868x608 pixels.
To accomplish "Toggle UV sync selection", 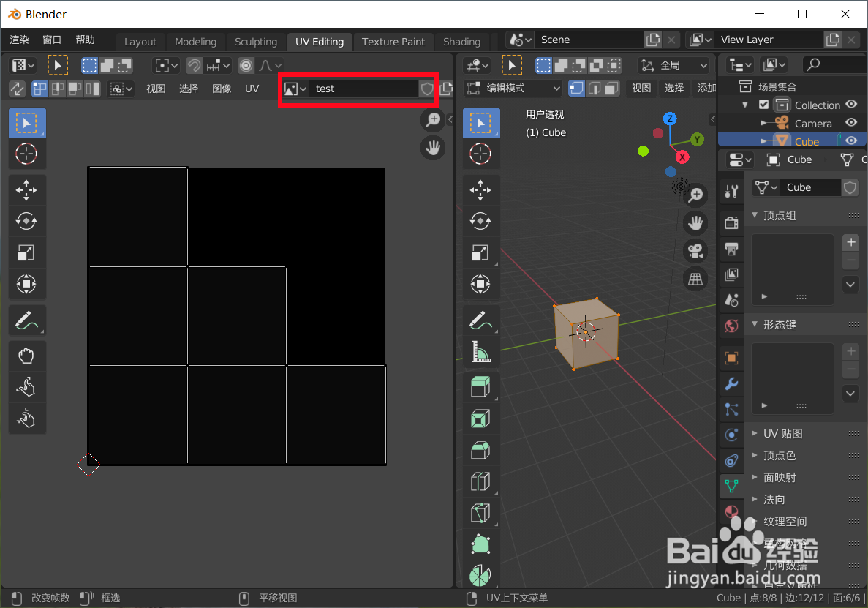I will (x=17, y=89).
